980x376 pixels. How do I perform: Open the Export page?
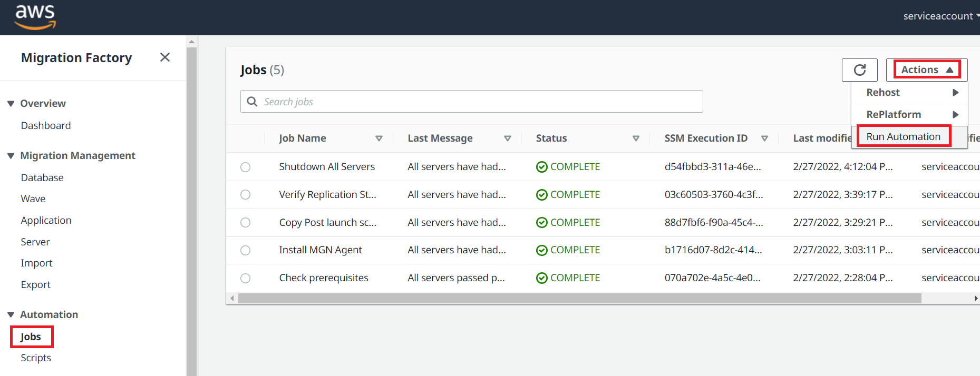tap(36, 284)
